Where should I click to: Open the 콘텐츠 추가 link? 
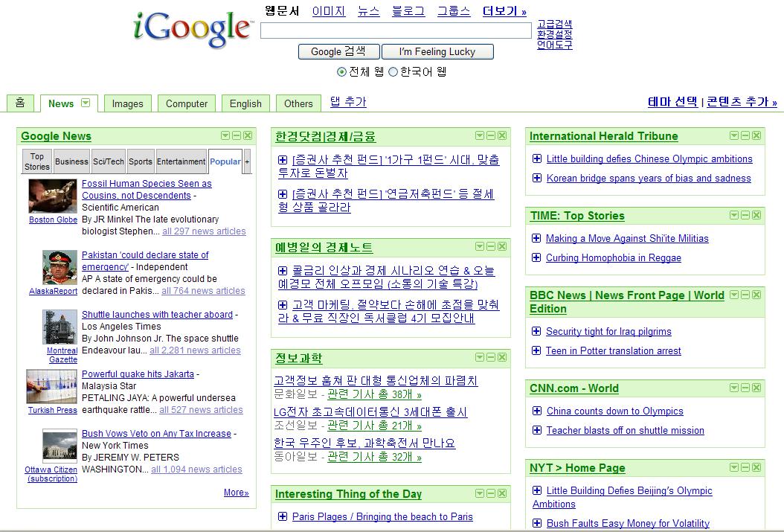click(x=742, y=102)
